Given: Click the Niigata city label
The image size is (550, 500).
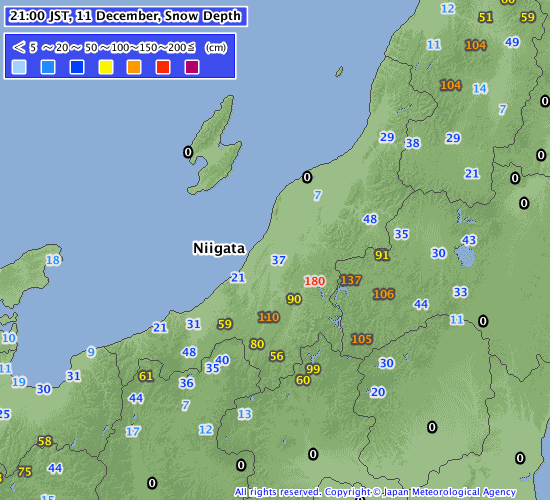Looking at the screenshot, I should (219, 248).
